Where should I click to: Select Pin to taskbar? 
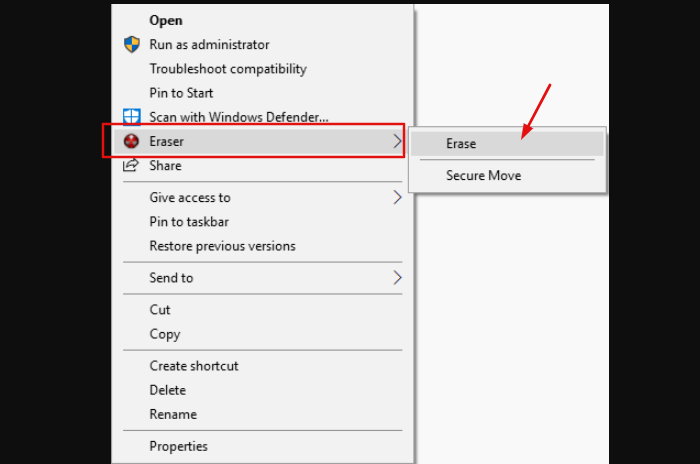click(x=189, y=222)
